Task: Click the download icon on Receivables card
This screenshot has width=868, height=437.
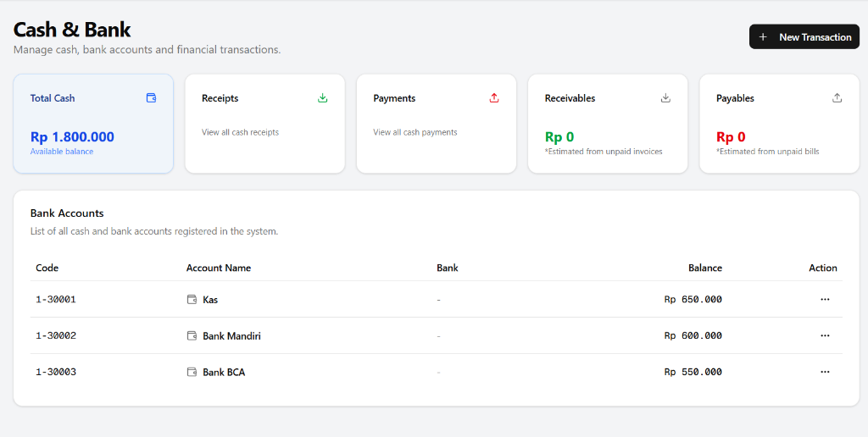Action: click(666, 98)
